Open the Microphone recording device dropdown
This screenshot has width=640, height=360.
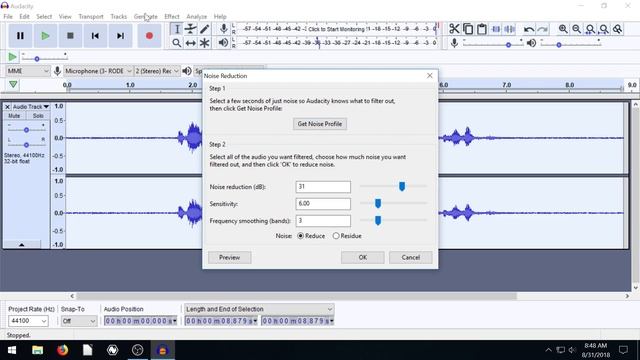tap(98, 71)
